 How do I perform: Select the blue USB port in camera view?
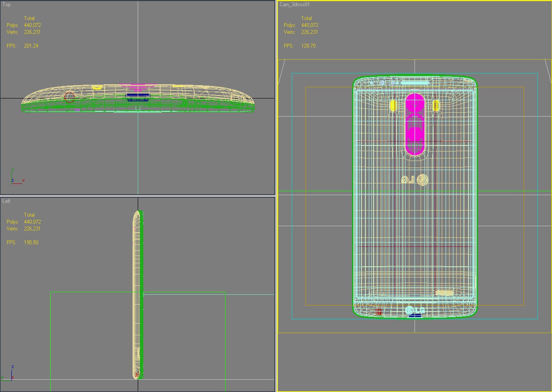415,316
